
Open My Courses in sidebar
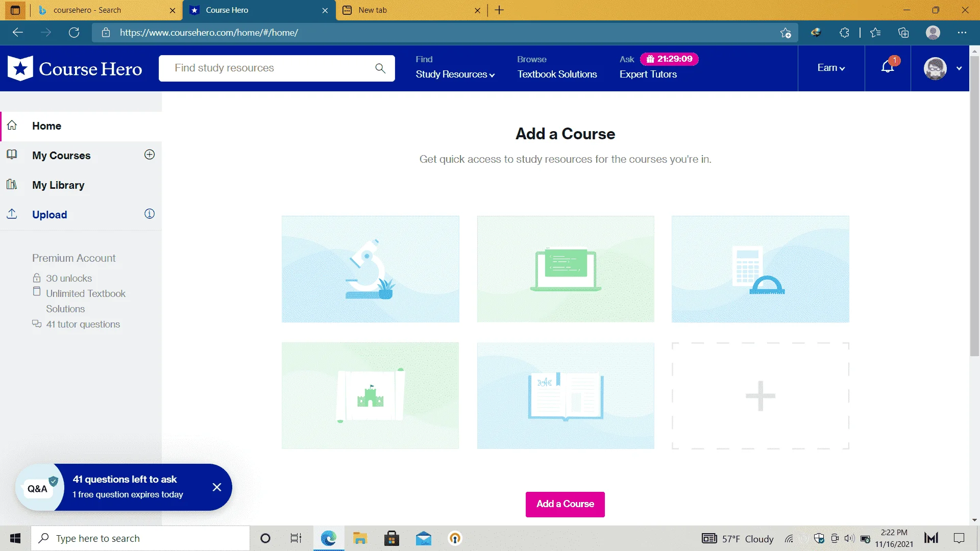61,156
